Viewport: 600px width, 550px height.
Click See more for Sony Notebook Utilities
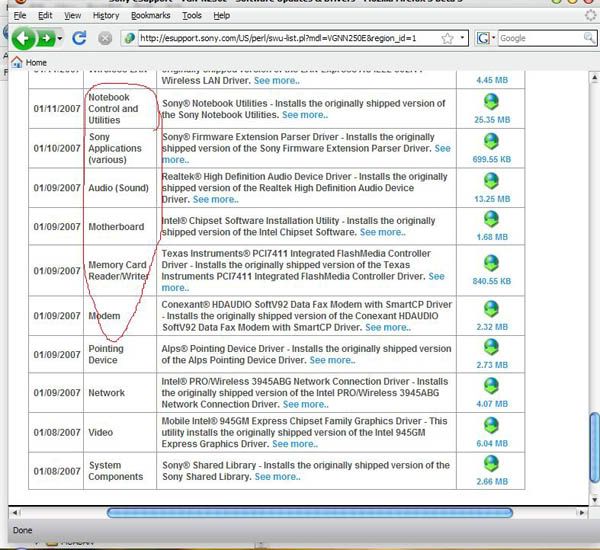(x=305, y=115)
